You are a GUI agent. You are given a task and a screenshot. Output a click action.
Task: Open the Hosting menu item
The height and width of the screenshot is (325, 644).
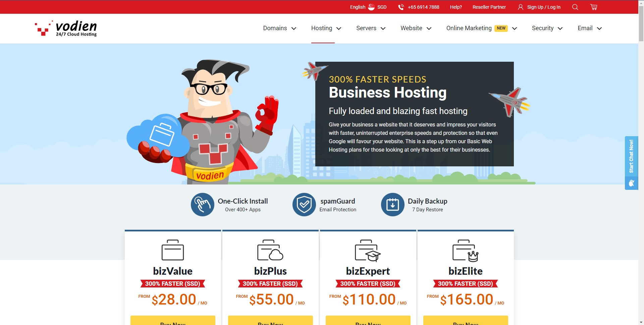(x=322, y=28)
